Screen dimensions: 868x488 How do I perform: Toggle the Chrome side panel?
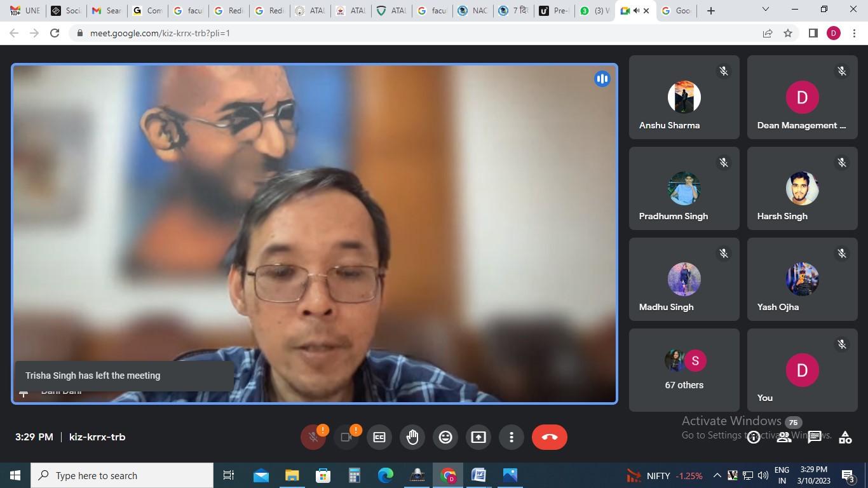(813, 33)
